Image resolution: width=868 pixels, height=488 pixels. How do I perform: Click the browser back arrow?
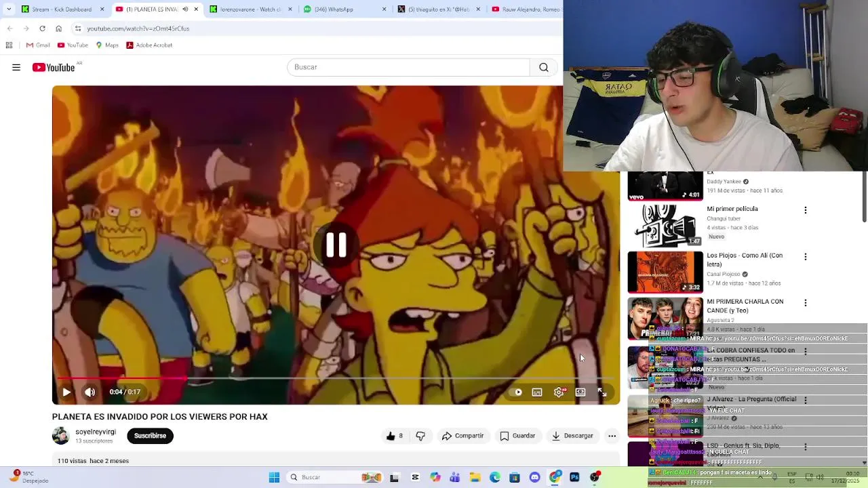[9, 28]
